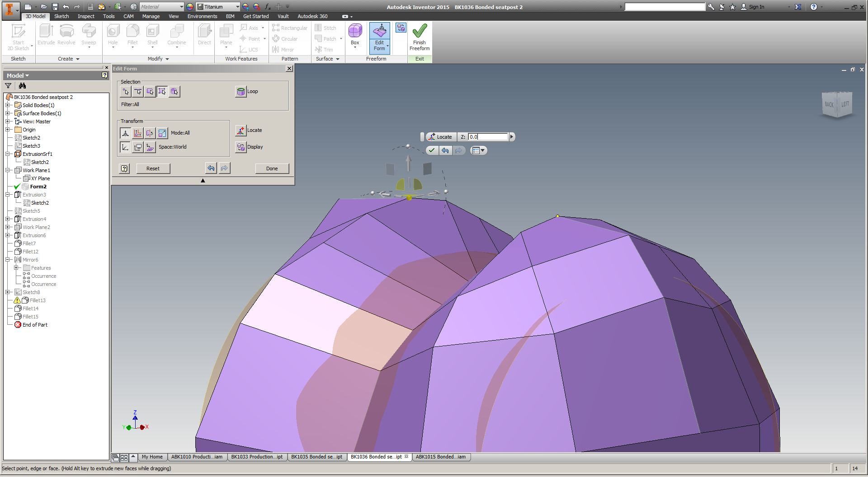Click the title bar search field
Screen dimensions: 868x477
[x=665, y=7]
